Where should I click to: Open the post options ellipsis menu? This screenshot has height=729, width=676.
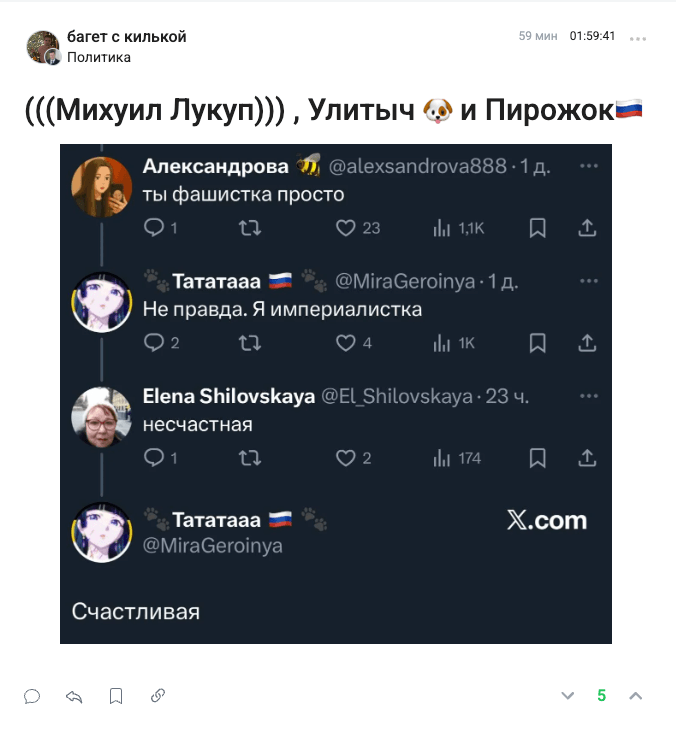(638, 38)
